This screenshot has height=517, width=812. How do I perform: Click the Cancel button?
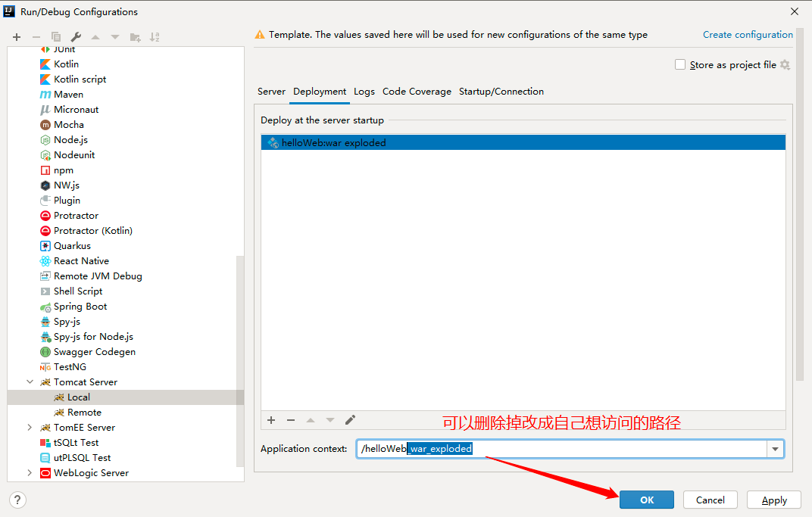[x=710, y=500]
